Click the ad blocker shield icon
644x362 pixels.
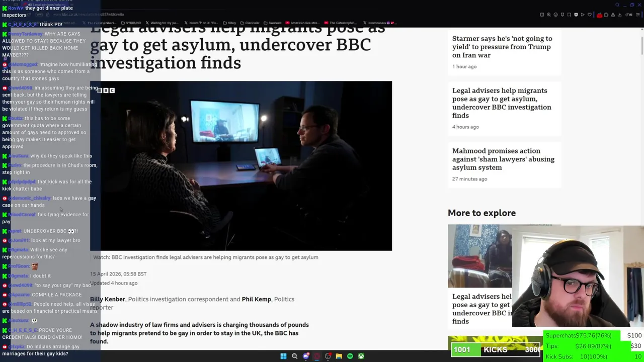click(x=576, y=15)
